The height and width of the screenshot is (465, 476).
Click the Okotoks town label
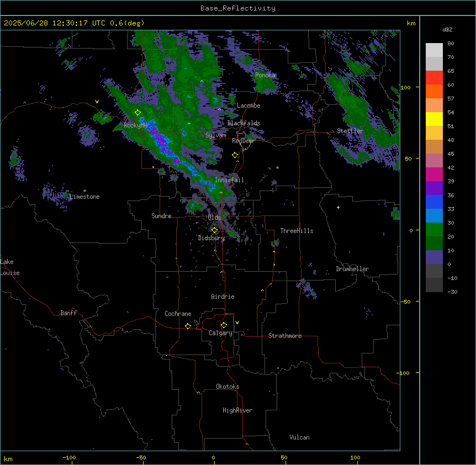[228, 387]
